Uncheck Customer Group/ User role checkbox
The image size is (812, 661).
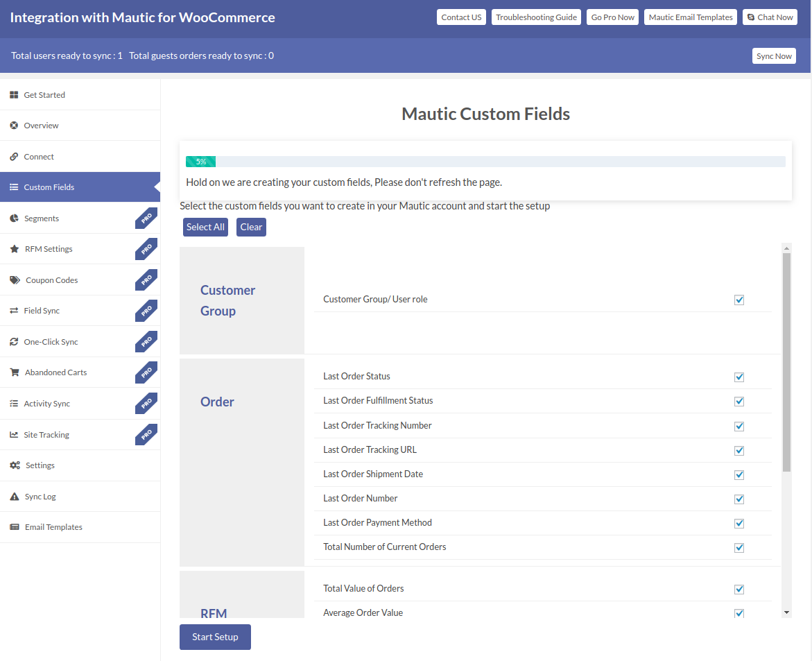tap(739, 300)
